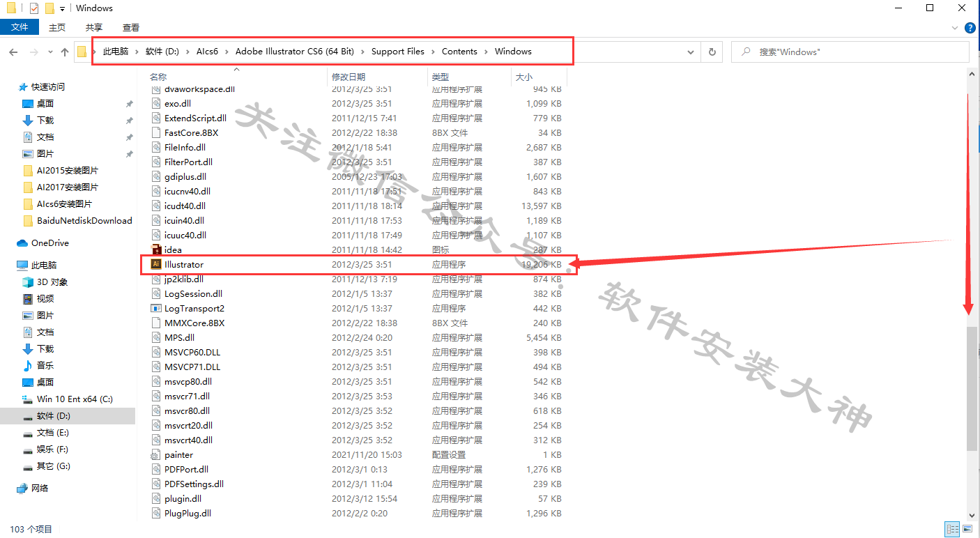Screen dimensions: 980x538
Task: Click the refresh button beside address bar
Action: [712, 52]
